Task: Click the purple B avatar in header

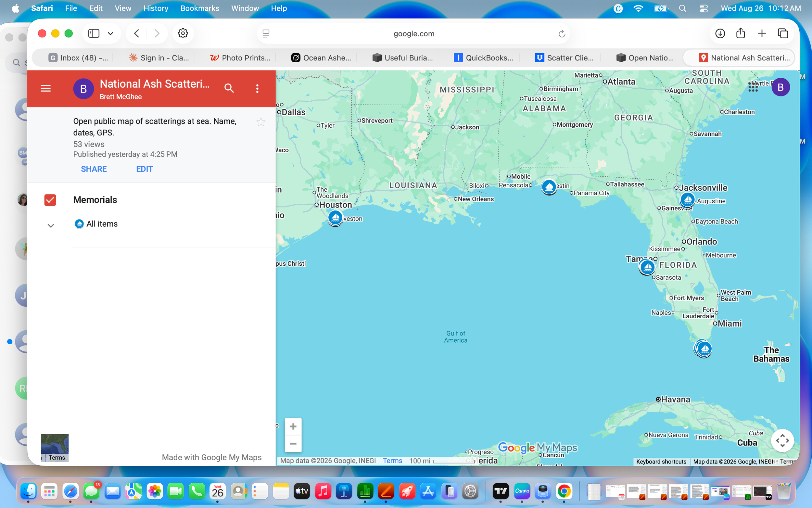Action: (x=83, y=89)
